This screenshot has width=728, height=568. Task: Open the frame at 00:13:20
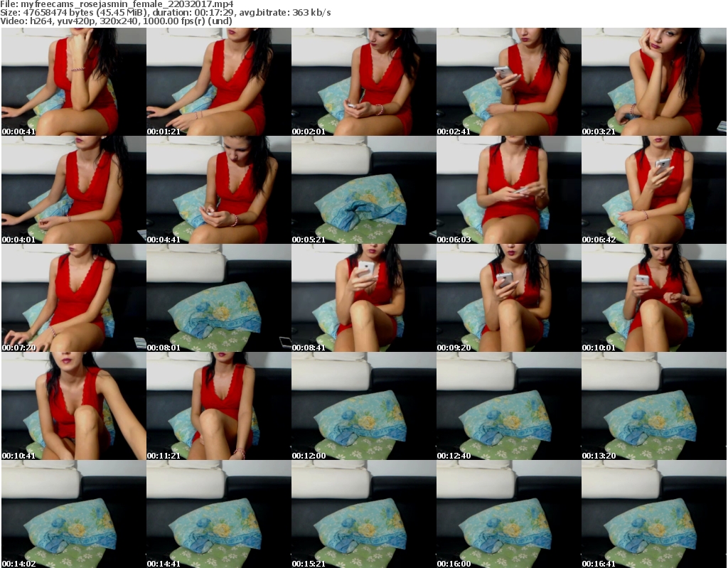[654, 406]
